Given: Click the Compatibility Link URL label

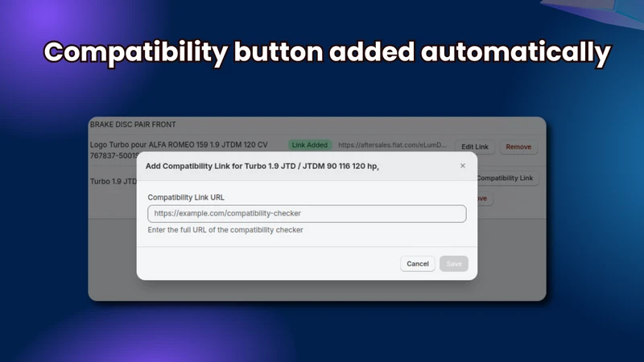Looking at the screenshot, I should coord(186,197).
